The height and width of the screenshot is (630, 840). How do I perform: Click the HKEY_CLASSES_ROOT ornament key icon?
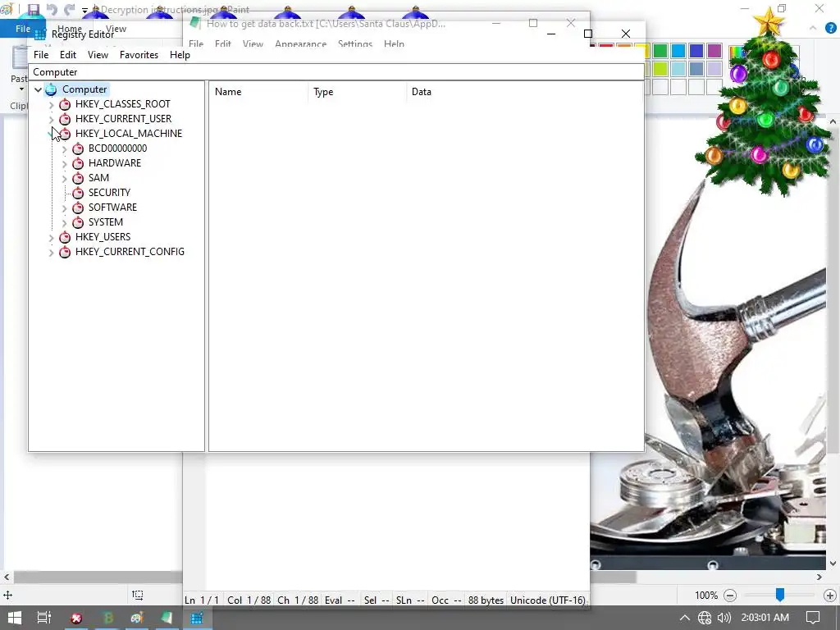(65, 104)
